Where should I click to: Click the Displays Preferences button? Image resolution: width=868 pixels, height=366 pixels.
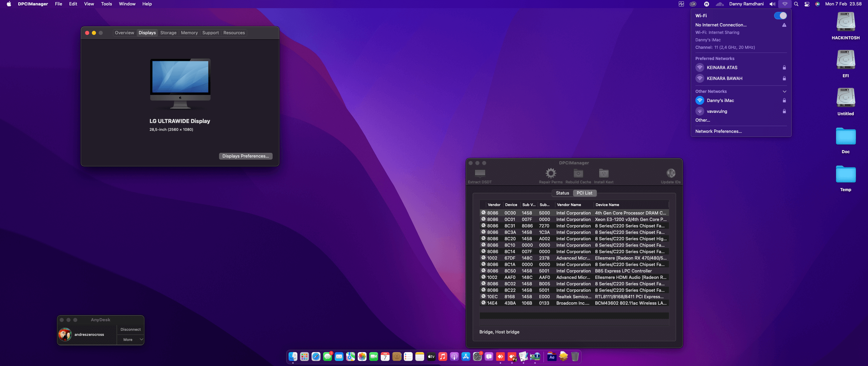tap(245, 156)
